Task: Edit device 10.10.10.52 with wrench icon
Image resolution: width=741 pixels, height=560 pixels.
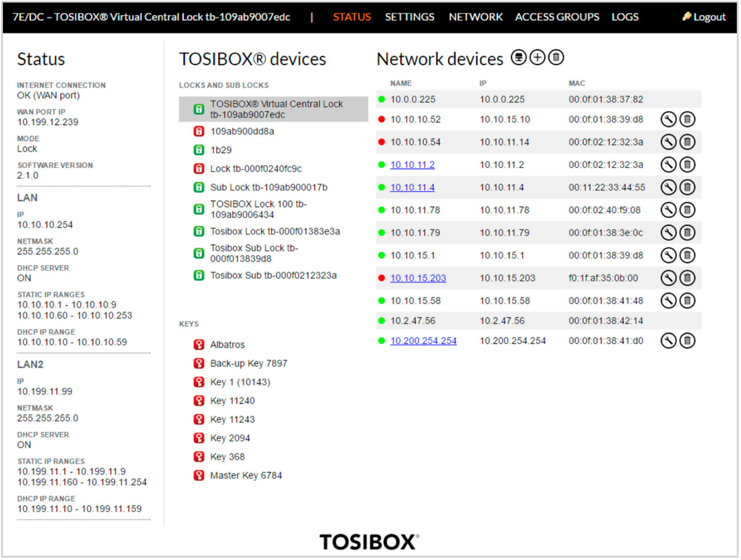Action: [x=668, y=120]
